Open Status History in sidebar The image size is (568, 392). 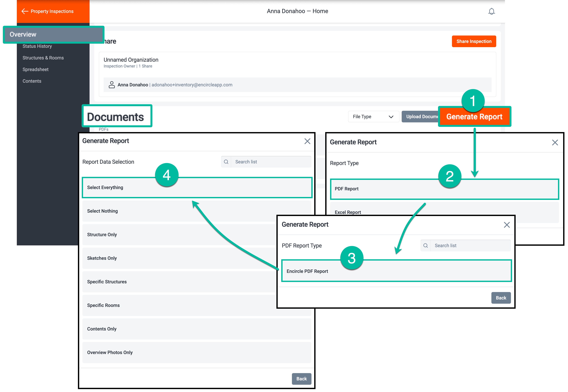click(x=37, y=46)
